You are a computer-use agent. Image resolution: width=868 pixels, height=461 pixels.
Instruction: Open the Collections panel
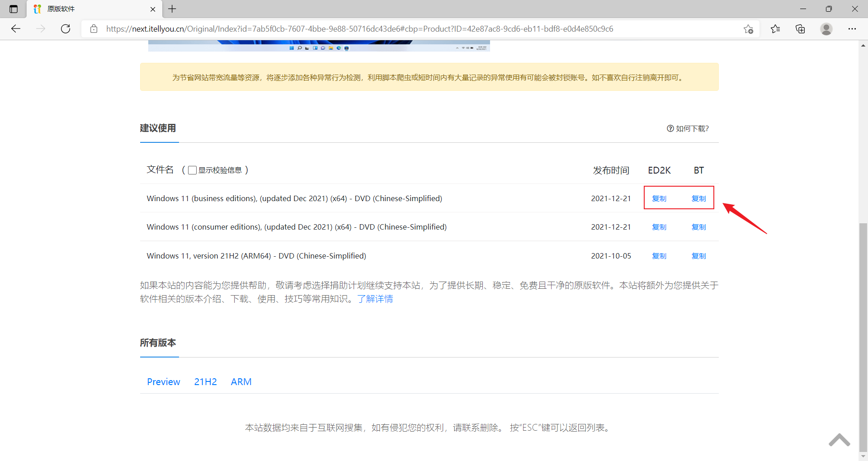pyautogui.click(x=800, y=28)
